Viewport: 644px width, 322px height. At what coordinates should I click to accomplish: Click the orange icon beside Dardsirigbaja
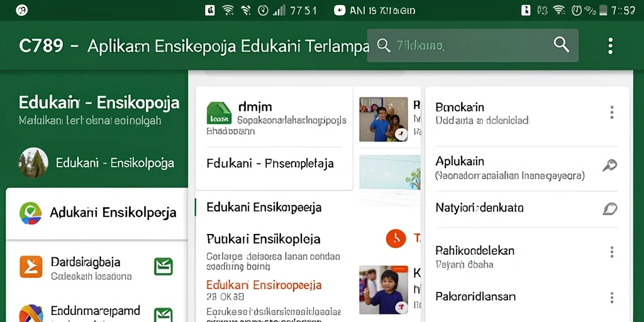(x=31, y=267)
